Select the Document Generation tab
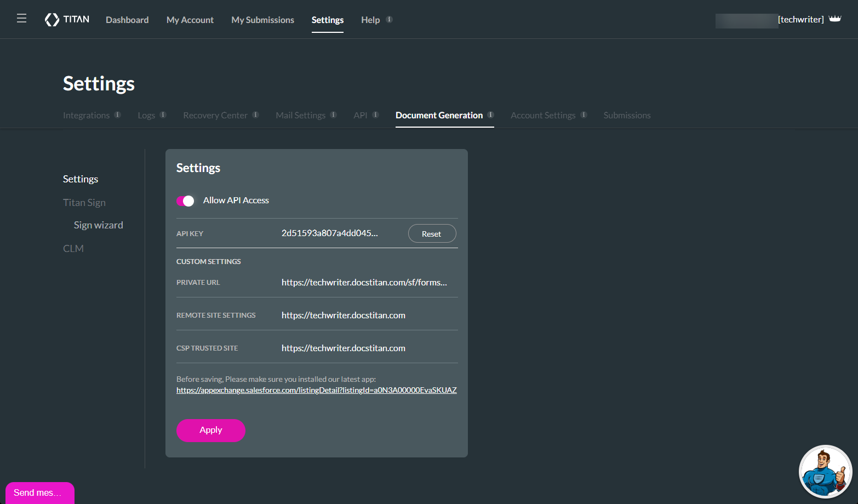Viewport: 858px width, 504px height. pyautogui.click(x=439, y=115)
